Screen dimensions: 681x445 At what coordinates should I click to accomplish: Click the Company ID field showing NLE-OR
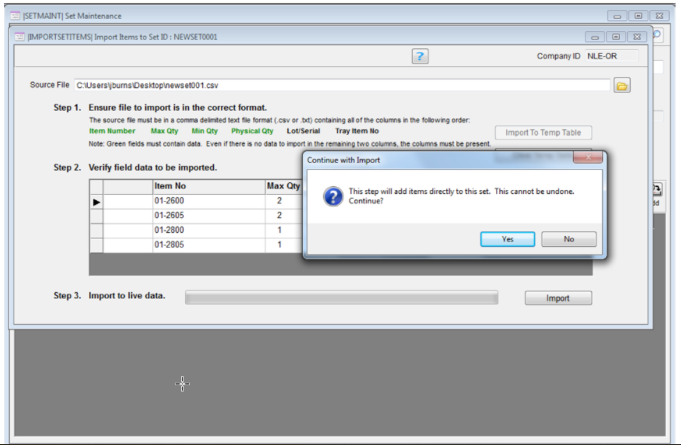click(x=612, y=56)
